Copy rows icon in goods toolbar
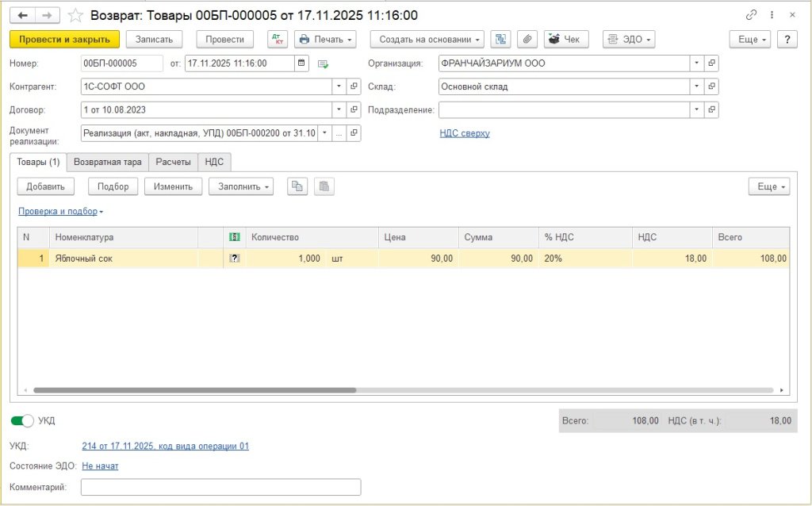 pos(297,186)
